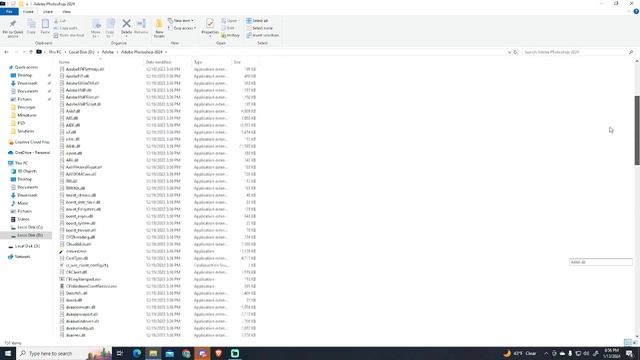Click the Cut scissors icon
The width and height of the screenshot is (640, 360).
point(56,21)
